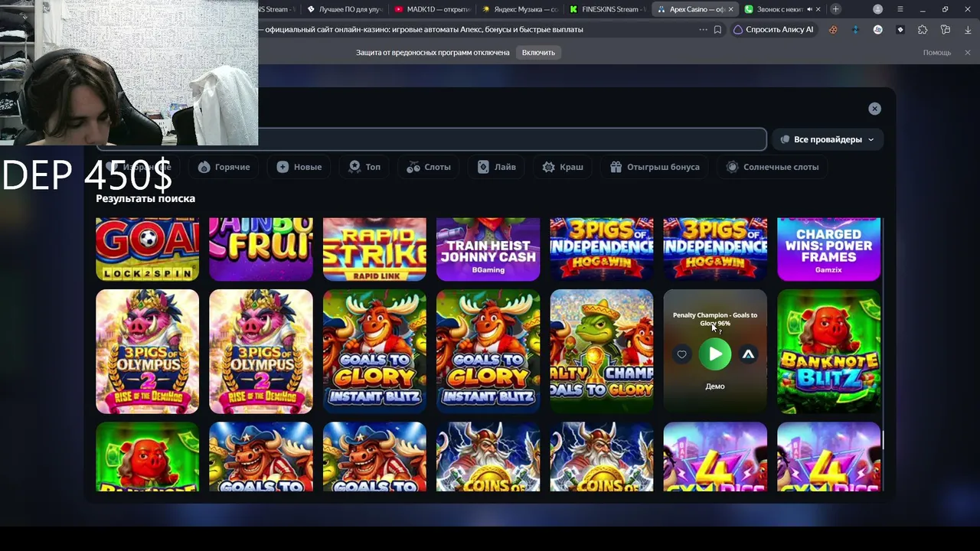Open a new browser tab
Screen dimensions: 980x551
[x=835, y=9]
